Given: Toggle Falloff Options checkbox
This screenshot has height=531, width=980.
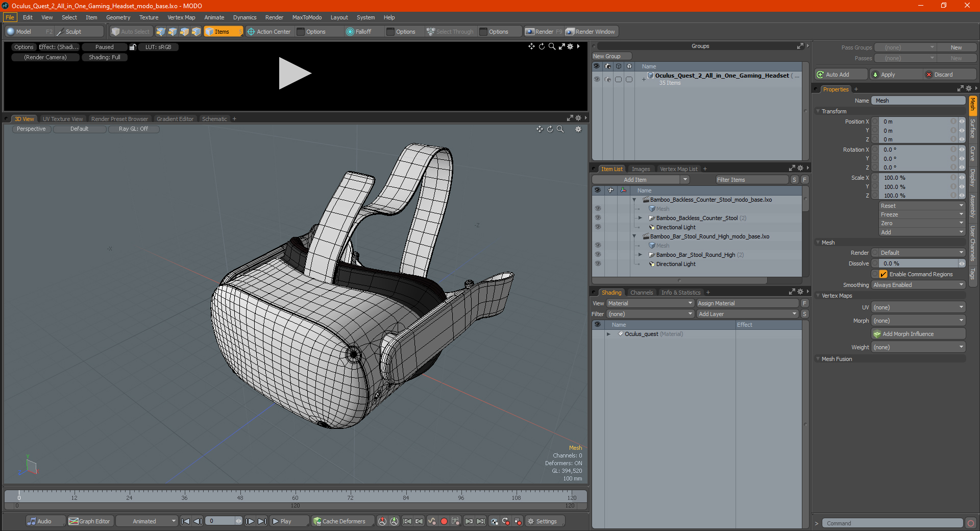Looking at the screenshot, I should pos(390,32).
